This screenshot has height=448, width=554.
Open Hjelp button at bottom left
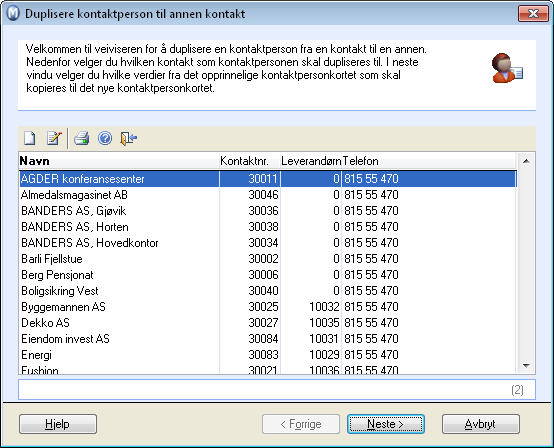58,424
